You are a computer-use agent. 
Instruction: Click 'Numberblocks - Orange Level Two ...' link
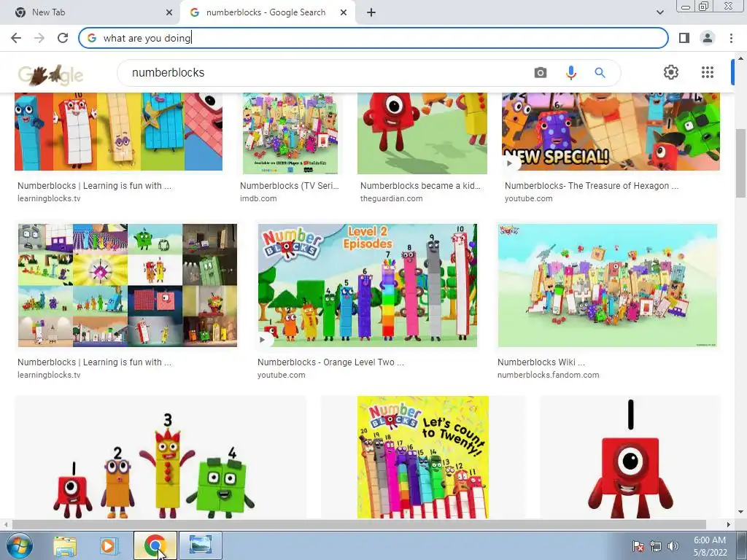point(330,362)
